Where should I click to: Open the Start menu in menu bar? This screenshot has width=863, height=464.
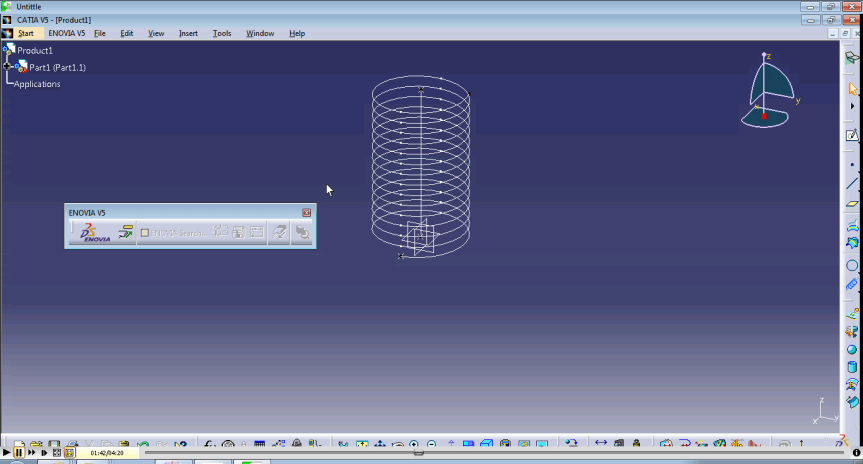(x=25, y=33)
